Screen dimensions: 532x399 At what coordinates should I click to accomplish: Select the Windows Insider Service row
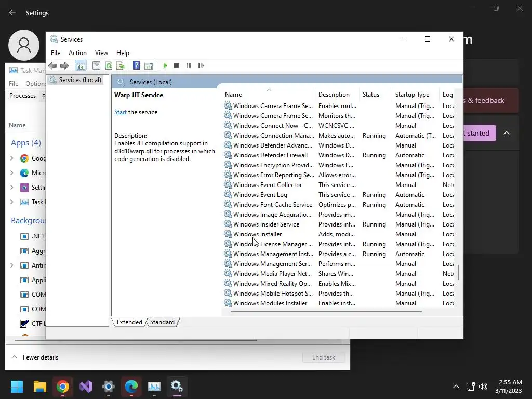pos(338,224)
